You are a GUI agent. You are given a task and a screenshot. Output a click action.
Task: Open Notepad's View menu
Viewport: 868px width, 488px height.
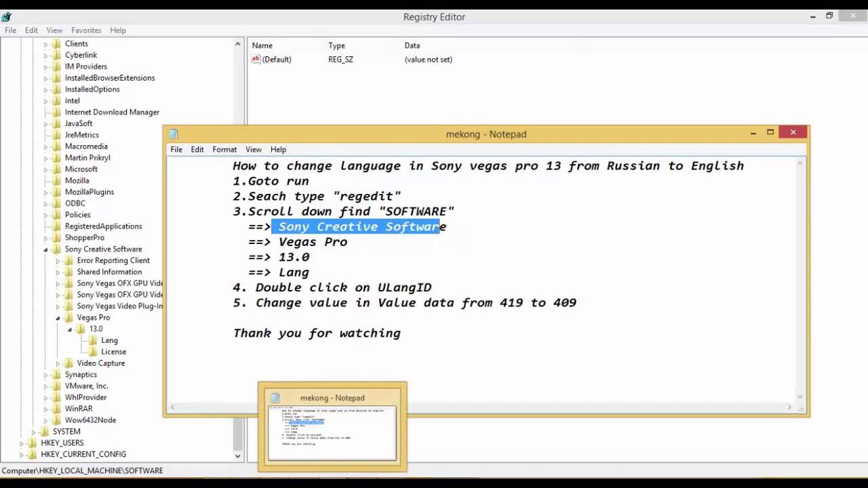click(254, 150)
